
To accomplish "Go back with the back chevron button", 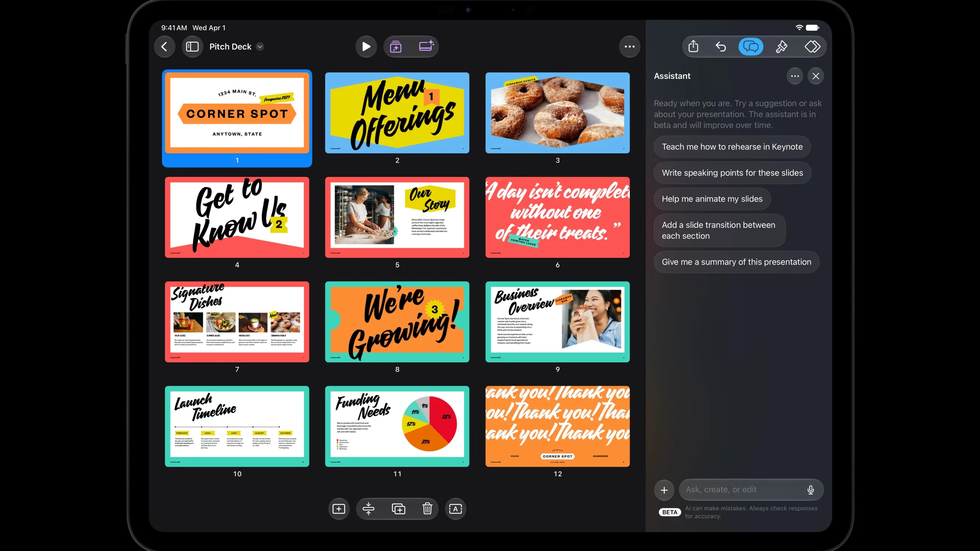I will pos(165,47).
